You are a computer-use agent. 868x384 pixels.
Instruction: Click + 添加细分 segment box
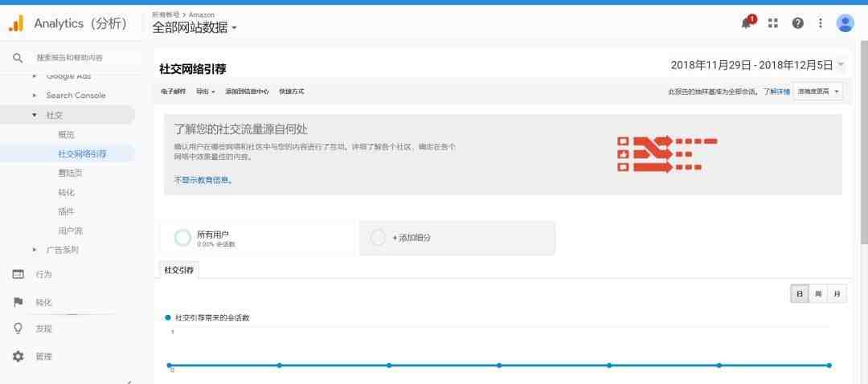(x=457, y=238)
